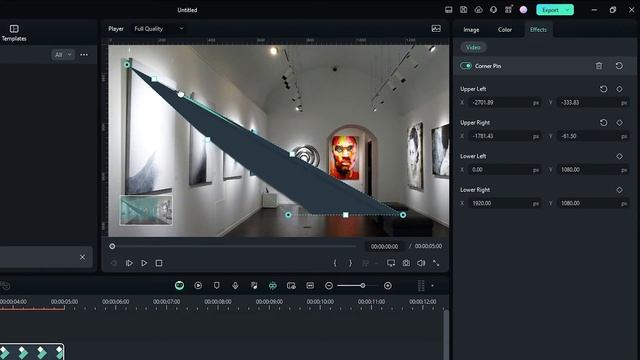Select the Video sub-tab pill

tap(473, 47)
